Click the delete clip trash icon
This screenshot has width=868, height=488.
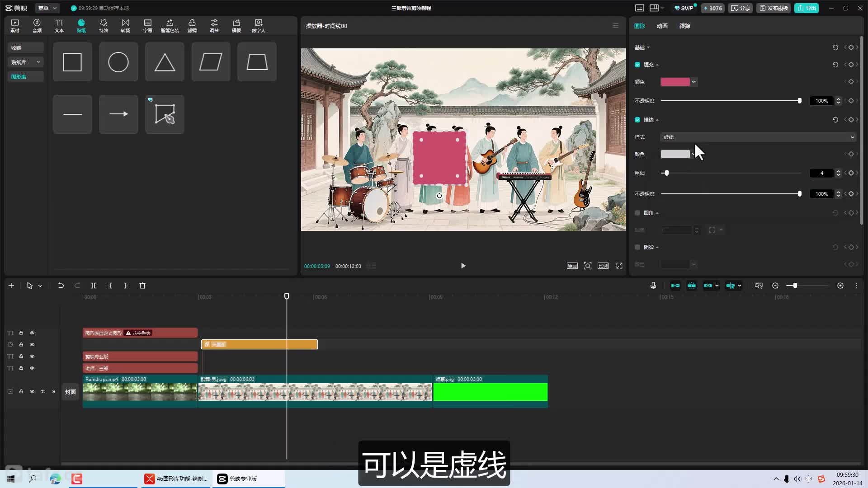[x=142, y=286]
